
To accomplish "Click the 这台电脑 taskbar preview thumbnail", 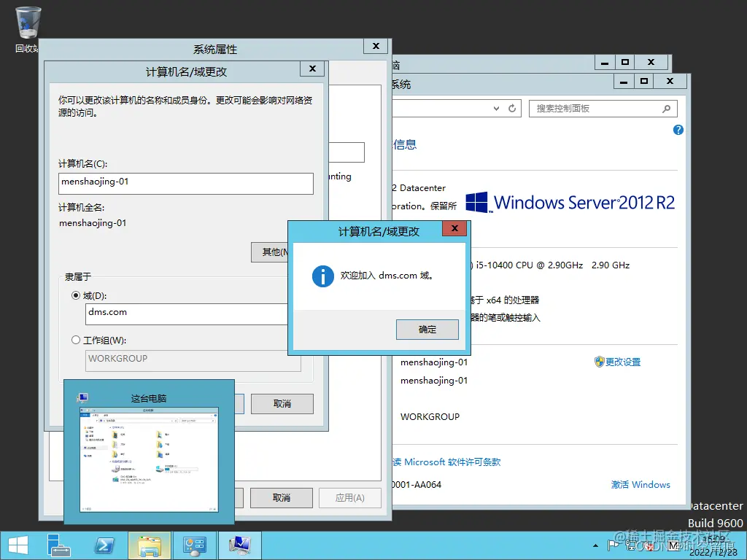I will coord(149,459).
